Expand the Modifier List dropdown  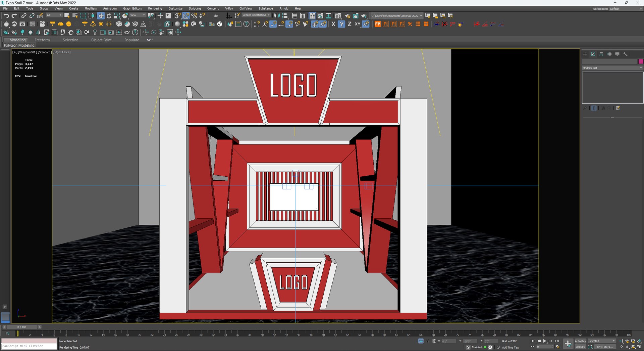tap(612, 68)
